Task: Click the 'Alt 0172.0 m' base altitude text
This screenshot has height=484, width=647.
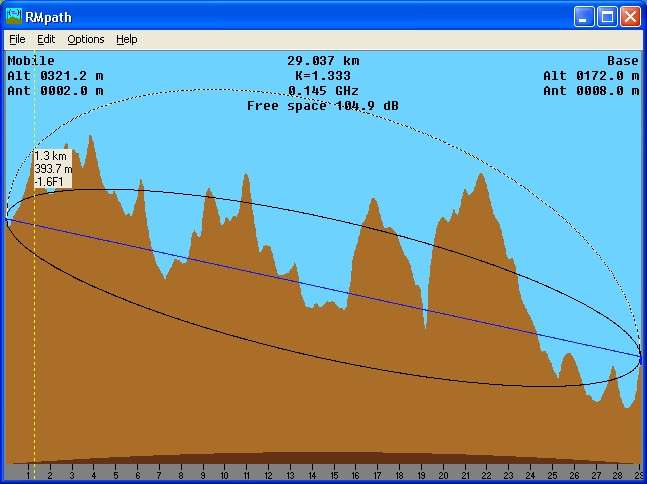Action: pos(591,76)
